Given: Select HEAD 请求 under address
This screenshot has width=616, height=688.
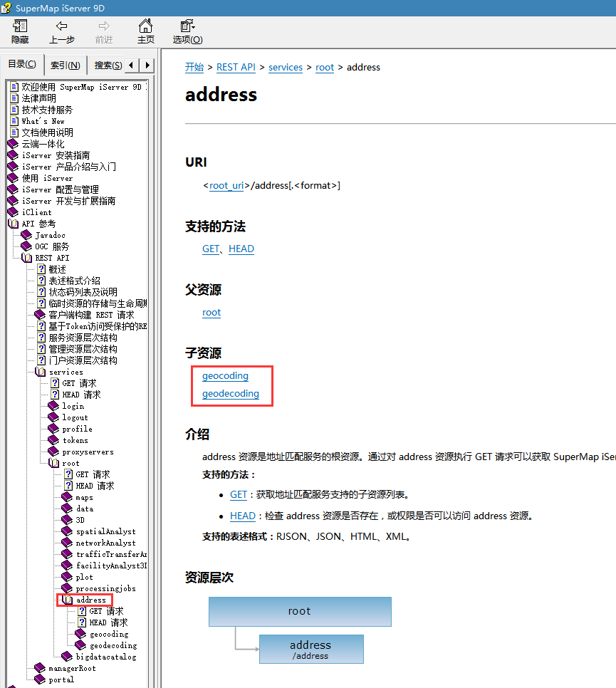Looking at the screenshot, I should 108,622.
